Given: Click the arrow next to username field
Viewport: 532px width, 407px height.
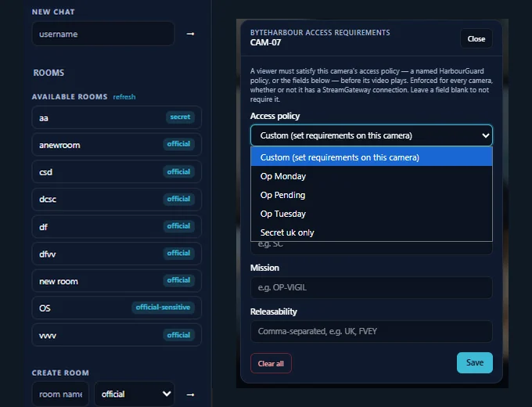Looking at the screenshot, I should [190, 34].
